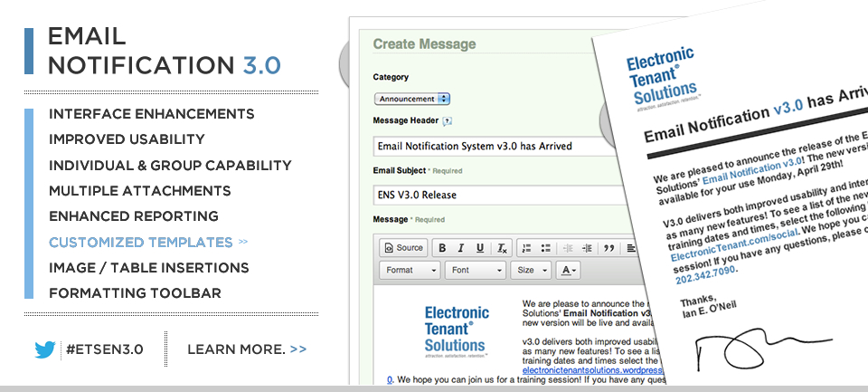This screenshot has width=868, height=392.
Task: Open the text color dropdown
Action: [569, 270]
